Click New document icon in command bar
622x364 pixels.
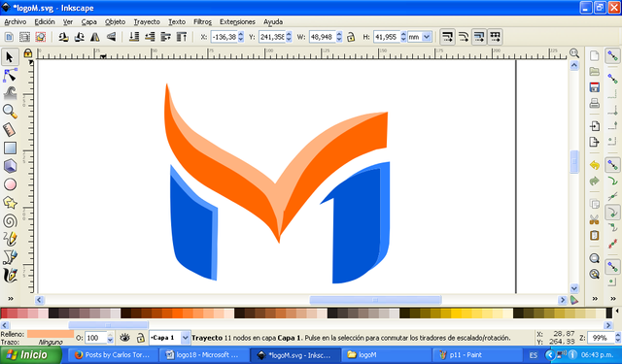click(x=594, y=56)
